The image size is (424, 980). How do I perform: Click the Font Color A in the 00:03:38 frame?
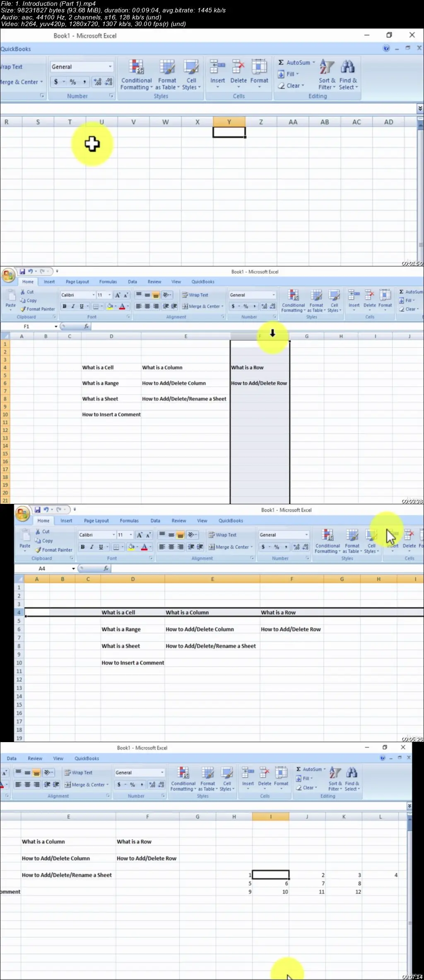coord(122,307)
